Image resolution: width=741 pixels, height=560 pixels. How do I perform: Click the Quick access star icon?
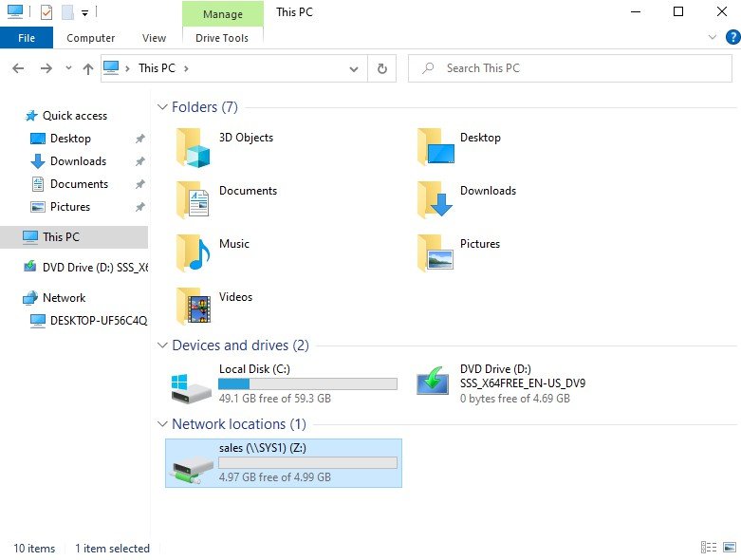pos(31,116)
